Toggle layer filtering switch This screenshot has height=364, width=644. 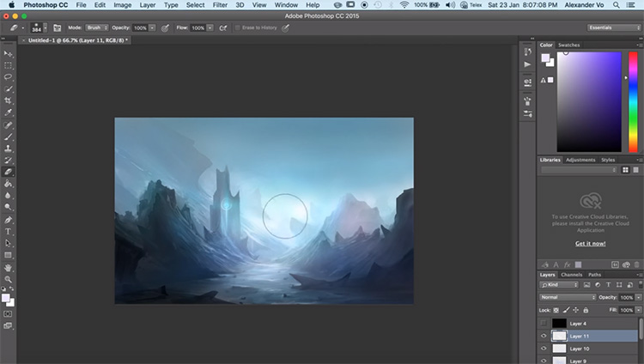(x=640, y=284)
